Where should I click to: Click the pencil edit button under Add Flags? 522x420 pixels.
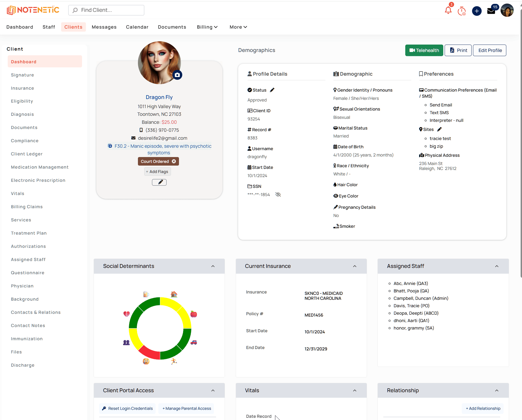tap(159, 182)
